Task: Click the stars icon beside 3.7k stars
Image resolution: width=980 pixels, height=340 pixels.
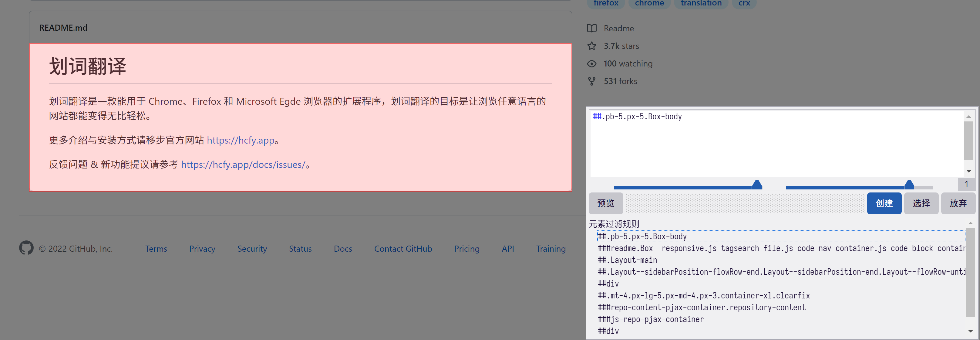Action: pos(591,46)
